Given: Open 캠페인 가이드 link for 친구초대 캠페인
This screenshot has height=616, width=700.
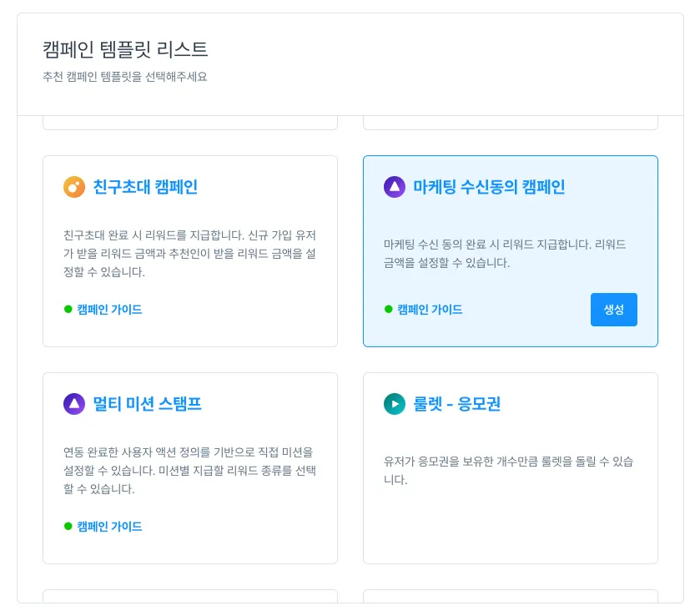Looking at the screenshot, I should pyautogui.click(x=109, y=310).
